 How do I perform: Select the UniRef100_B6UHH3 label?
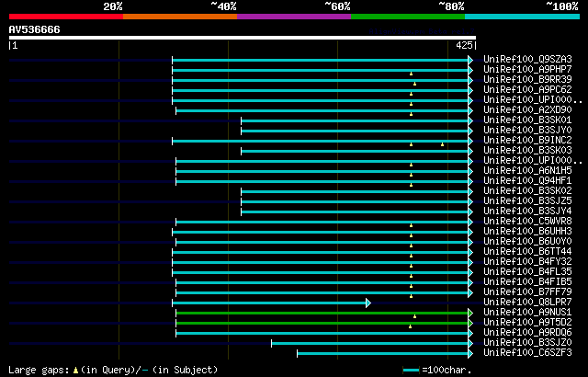click(527, 232)
